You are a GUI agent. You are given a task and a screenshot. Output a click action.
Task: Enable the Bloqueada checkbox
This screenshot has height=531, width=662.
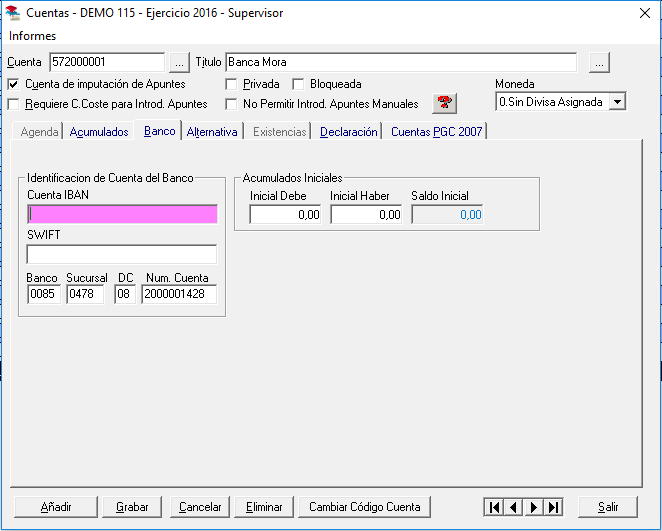pyautogui.click(x=298, y=84)
